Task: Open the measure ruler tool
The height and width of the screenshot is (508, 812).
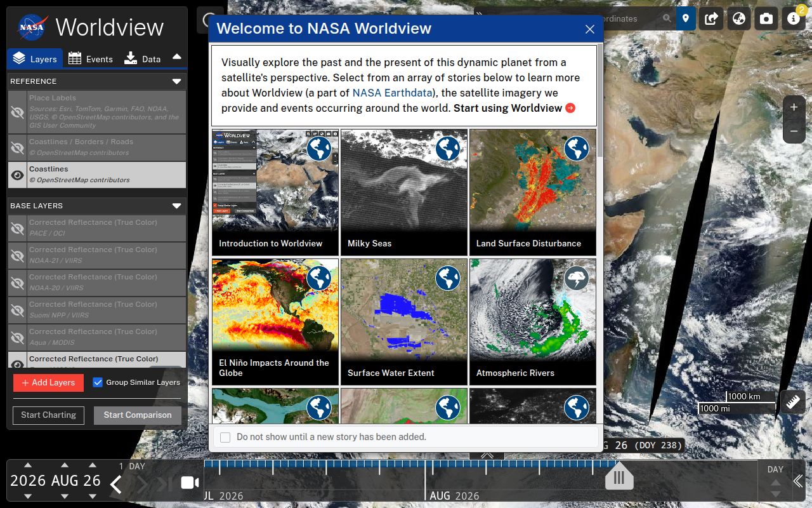Action: click(x=792, y=402)
